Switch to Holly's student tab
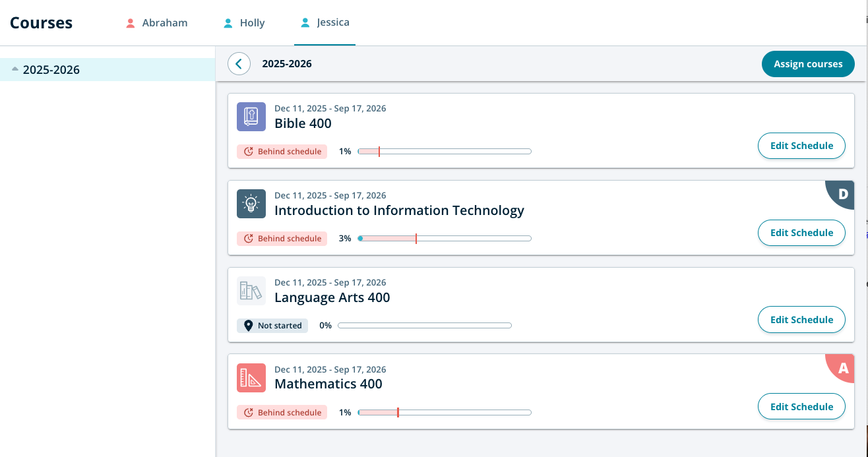This screenshot has width=868, height=457. [244, 23]
